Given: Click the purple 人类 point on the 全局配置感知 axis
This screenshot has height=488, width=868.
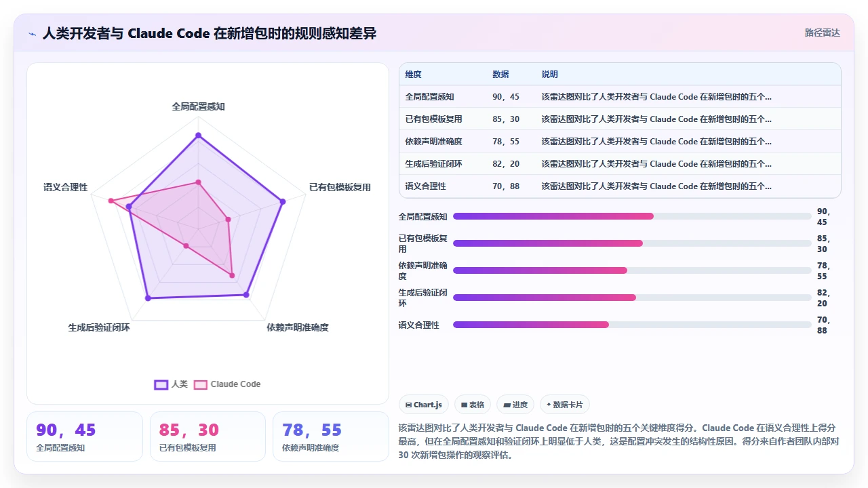Looking at the screenshot, I should coord(198,136).
